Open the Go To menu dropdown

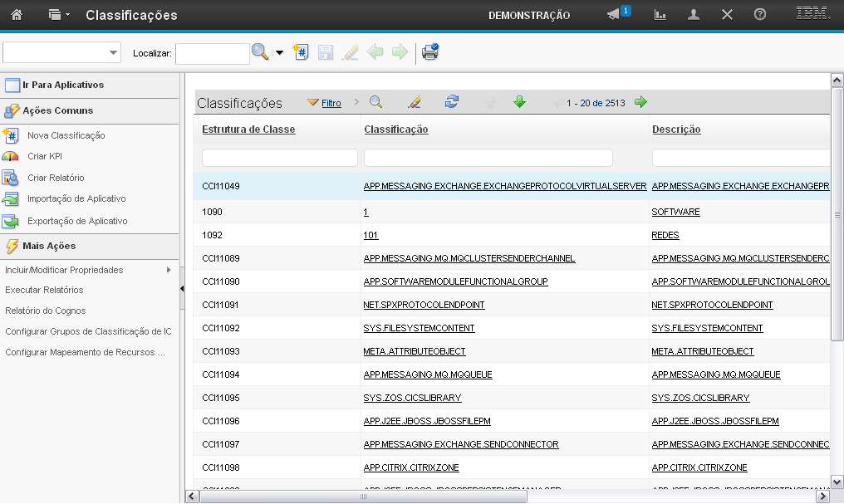pos(57,15)
